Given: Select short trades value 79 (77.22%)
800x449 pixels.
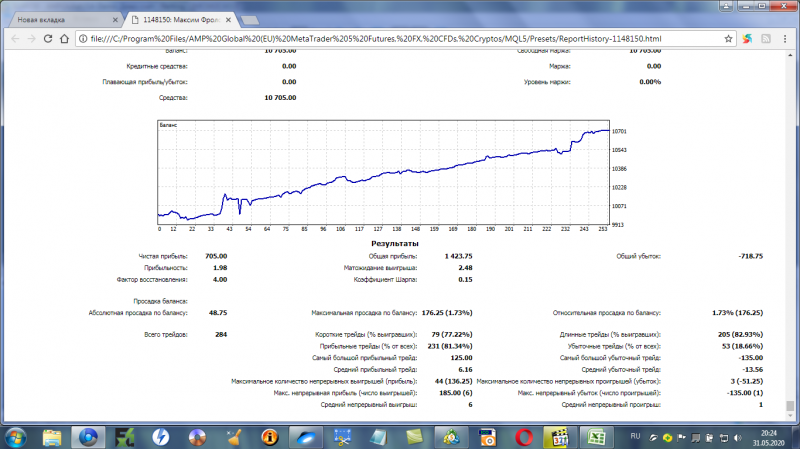Looking at the screenshot, I should tap(452, 335).
